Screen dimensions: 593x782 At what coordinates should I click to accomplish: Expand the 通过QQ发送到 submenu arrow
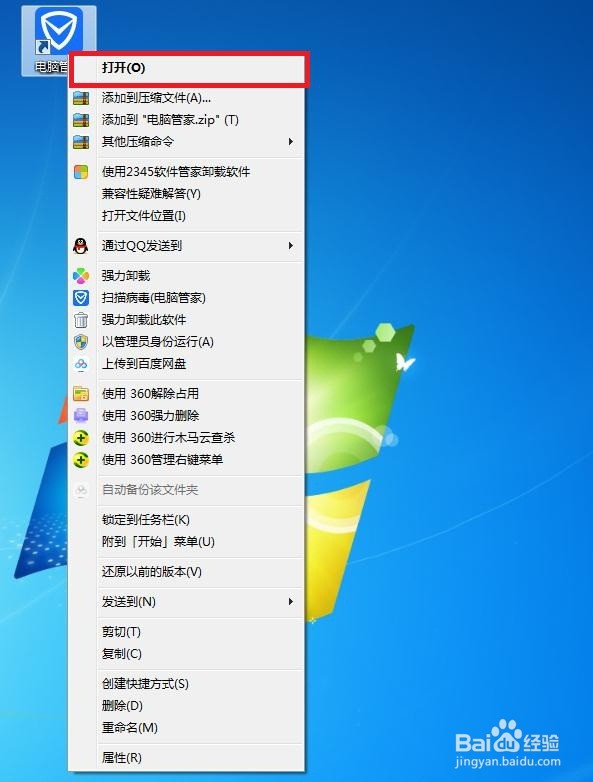(x=291, y=246)
